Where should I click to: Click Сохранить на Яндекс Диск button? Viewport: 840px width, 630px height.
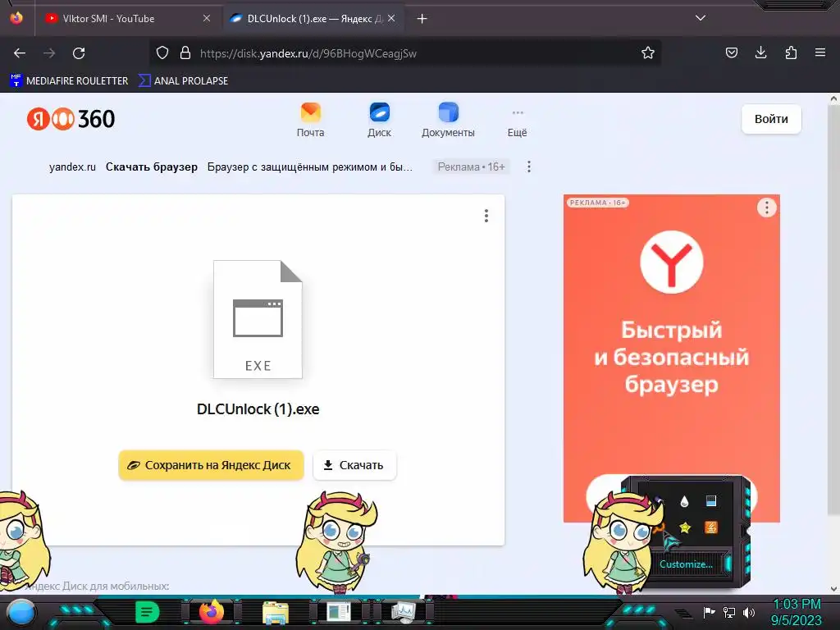tap(211, 465)
